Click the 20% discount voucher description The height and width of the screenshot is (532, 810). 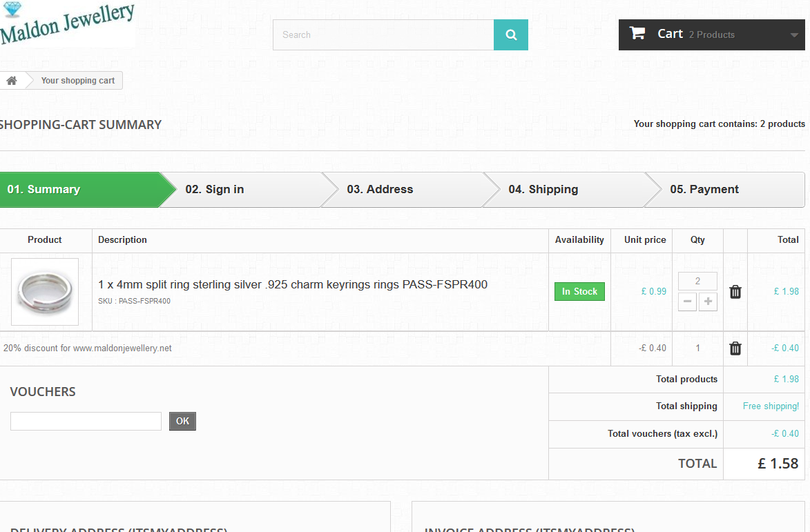tap(87, 348)
